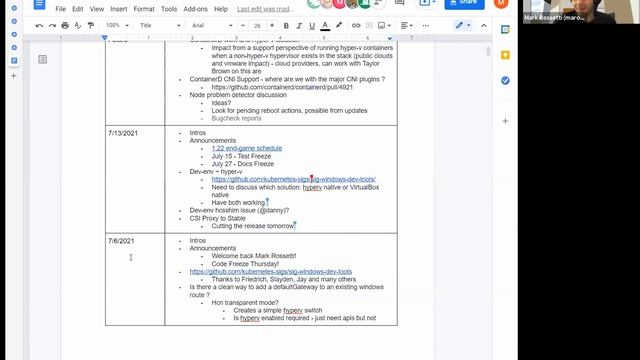Click the Print icon
Image resolution: width=640 pixels, height=360 pixels.
pyautogui.click(x=65, y=26)
